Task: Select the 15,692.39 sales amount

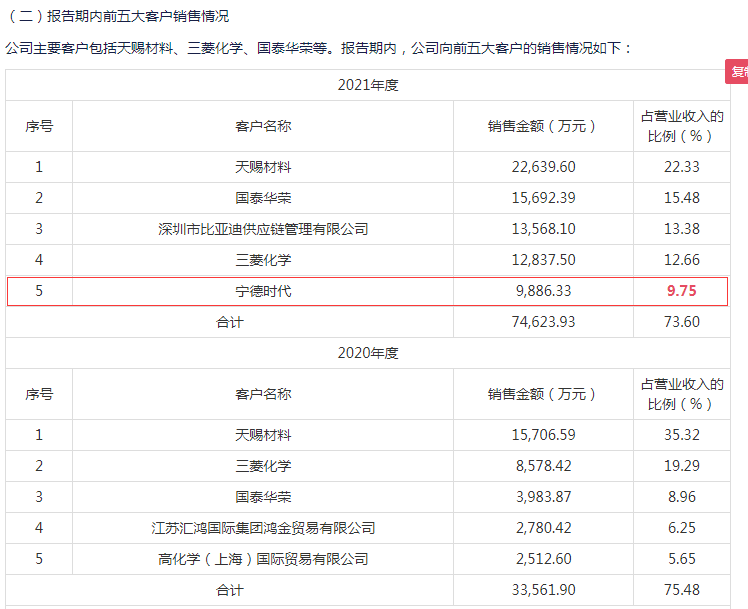Action: coord(543,198)
